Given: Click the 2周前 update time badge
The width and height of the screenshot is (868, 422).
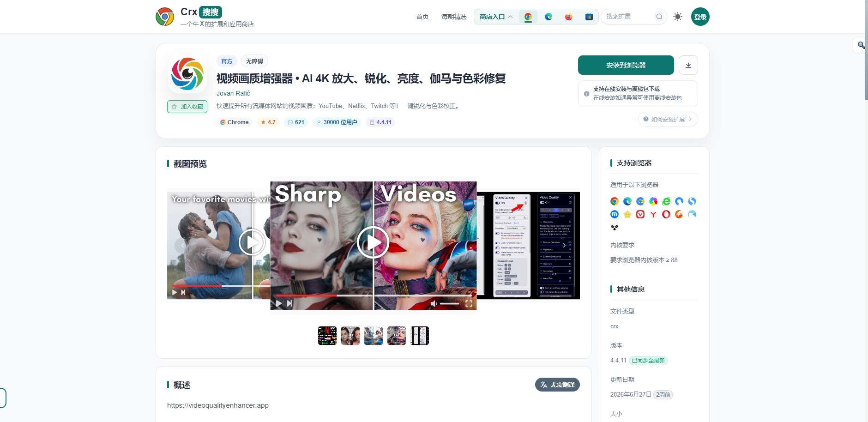Looking at the screenshot, I should pyautogui.click(x=663, y=395).
